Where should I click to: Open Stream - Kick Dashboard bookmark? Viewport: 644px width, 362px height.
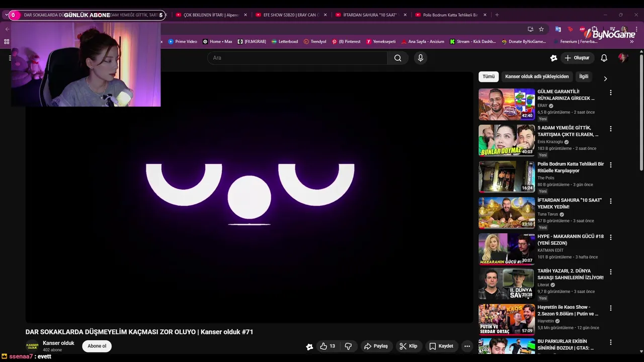[x=473, y=42]
